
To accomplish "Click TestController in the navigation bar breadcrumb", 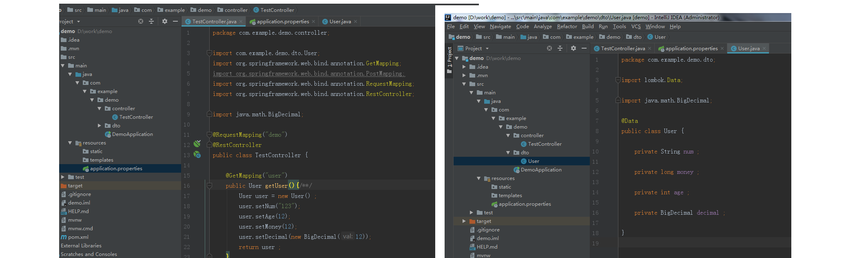I will (x=277, y=10).
